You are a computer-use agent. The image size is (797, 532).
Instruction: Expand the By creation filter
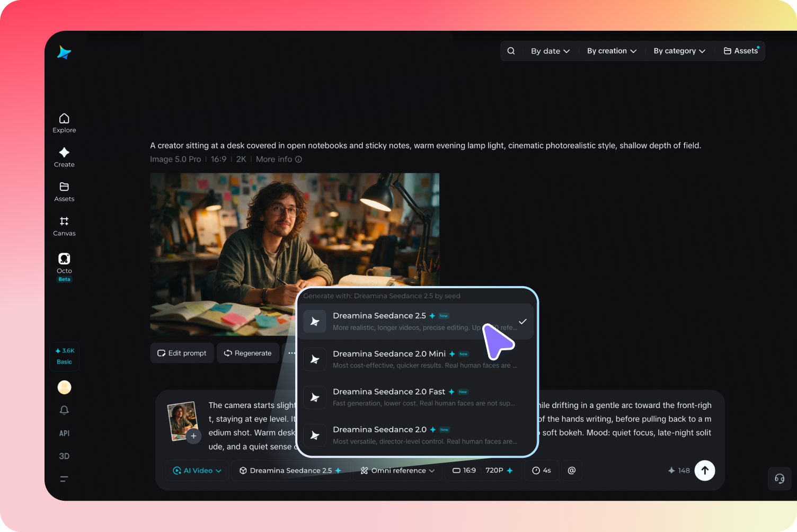pyautogui.click(x=612, y=51)
